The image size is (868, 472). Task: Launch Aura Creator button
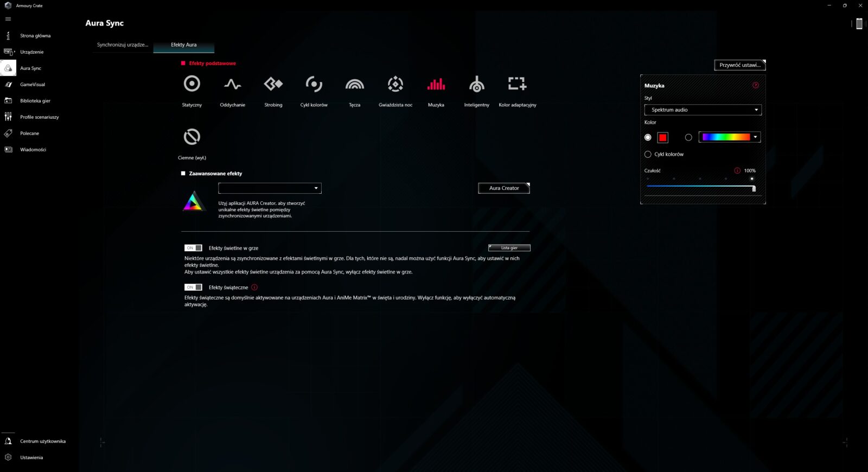pos(503,188)
